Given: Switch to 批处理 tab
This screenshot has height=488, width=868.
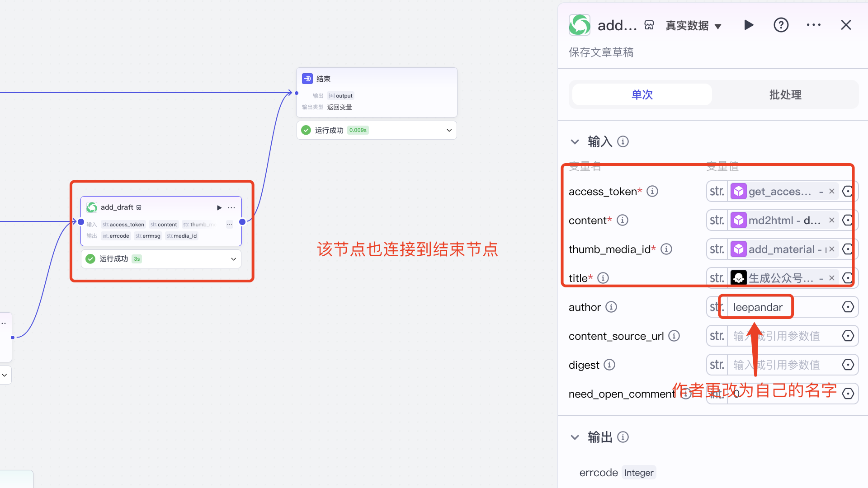Looking at the screenshot, I should coord(785,94).
